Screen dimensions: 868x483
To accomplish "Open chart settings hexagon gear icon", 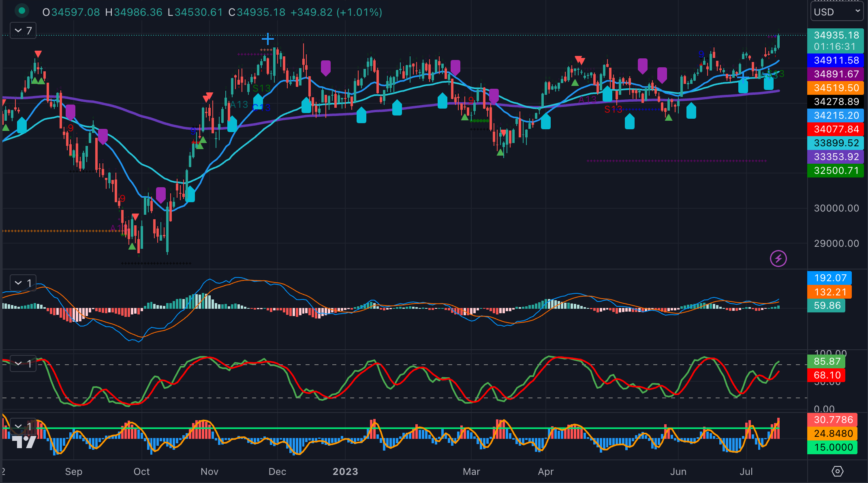I will coord(837,471).
